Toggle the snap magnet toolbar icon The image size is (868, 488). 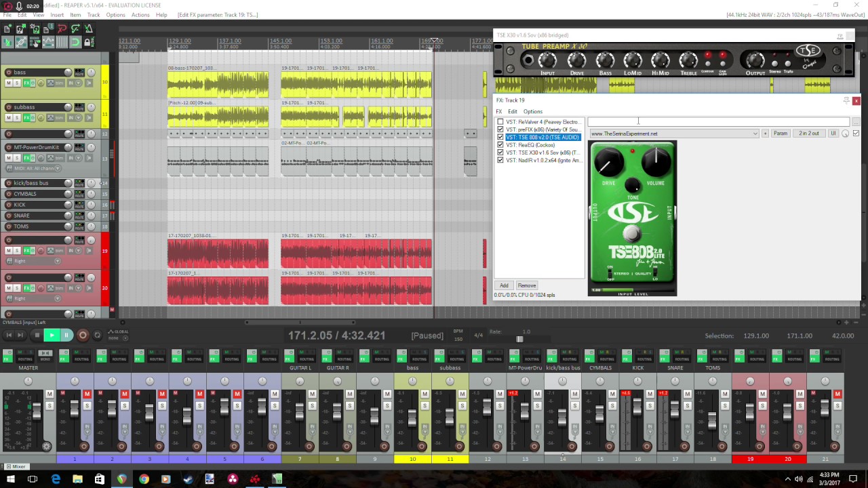pos(75,42)
